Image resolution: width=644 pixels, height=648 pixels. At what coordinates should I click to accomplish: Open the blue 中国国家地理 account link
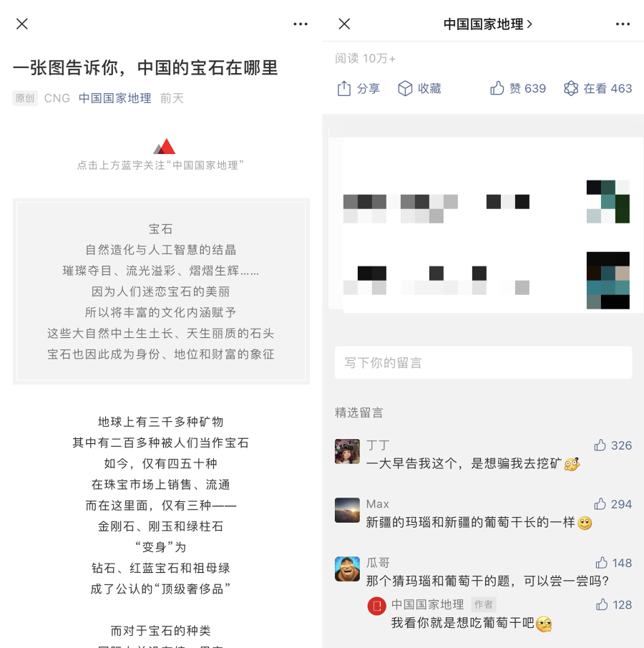coord(114,98)
